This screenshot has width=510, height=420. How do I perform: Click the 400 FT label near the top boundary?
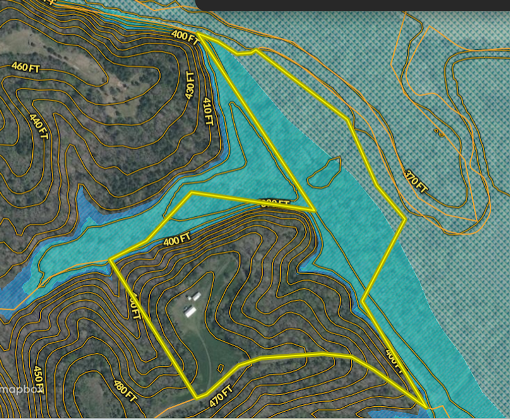point(184,36)
